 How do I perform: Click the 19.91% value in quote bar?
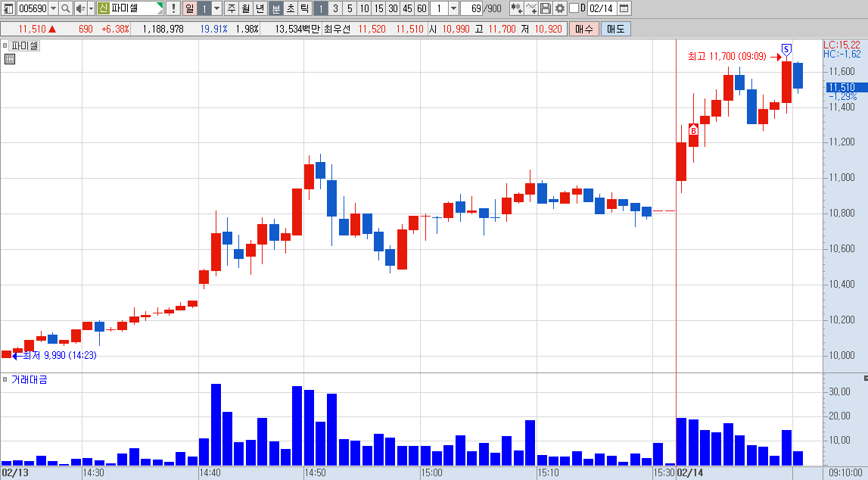[x=213, y=29]
